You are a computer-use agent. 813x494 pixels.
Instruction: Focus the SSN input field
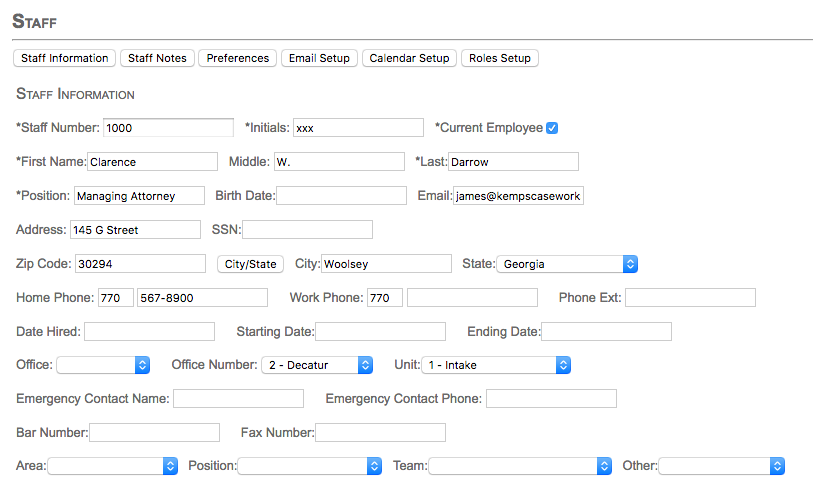(x=307, y=230)
